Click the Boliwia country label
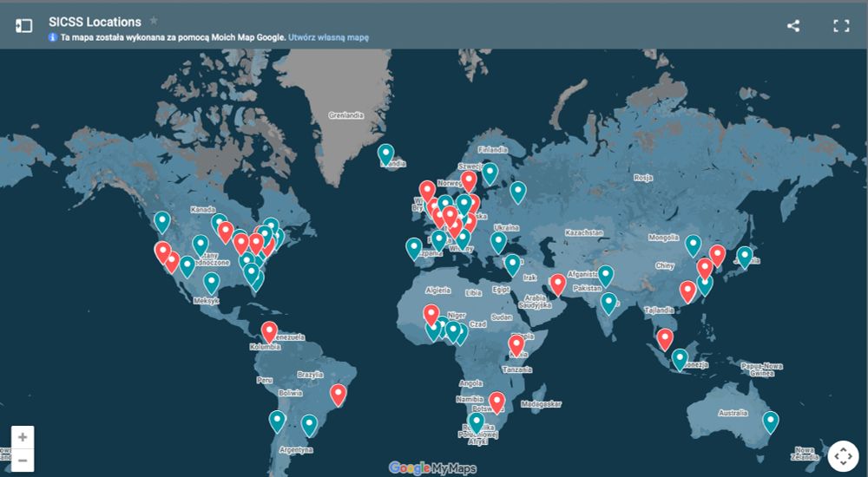The width and height of the screenshot is (868, 477). 290,393
